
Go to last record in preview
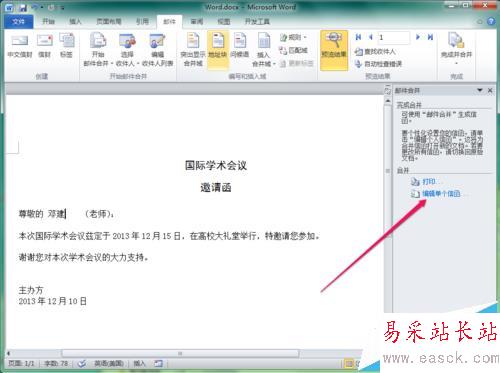click(x=430, y=37)
